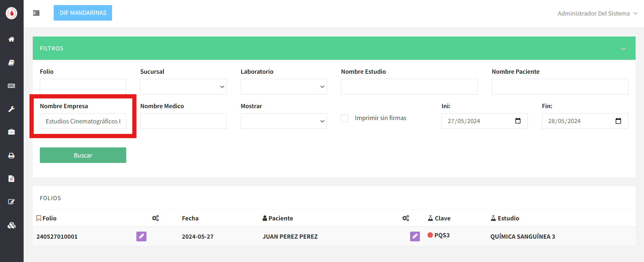This screenshot has height=262, width=644.
Task: Open the wrench tools sidebar icon
Action: pyautogui.click(x=11, y=109)
